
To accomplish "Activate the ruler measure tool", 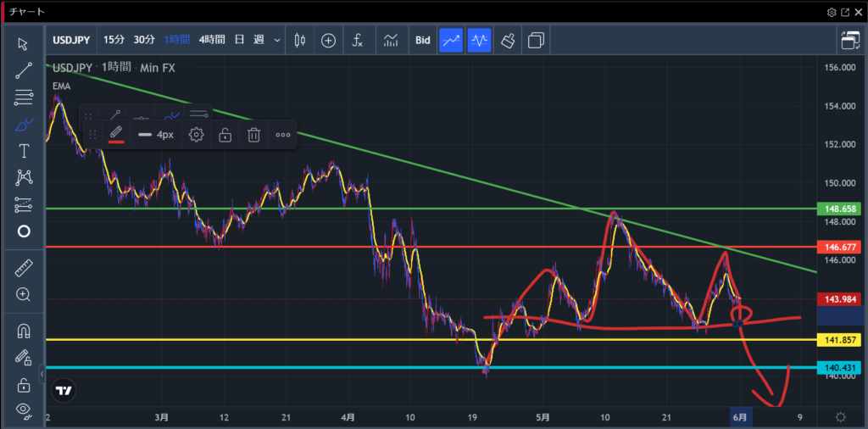I will [23, 268].
